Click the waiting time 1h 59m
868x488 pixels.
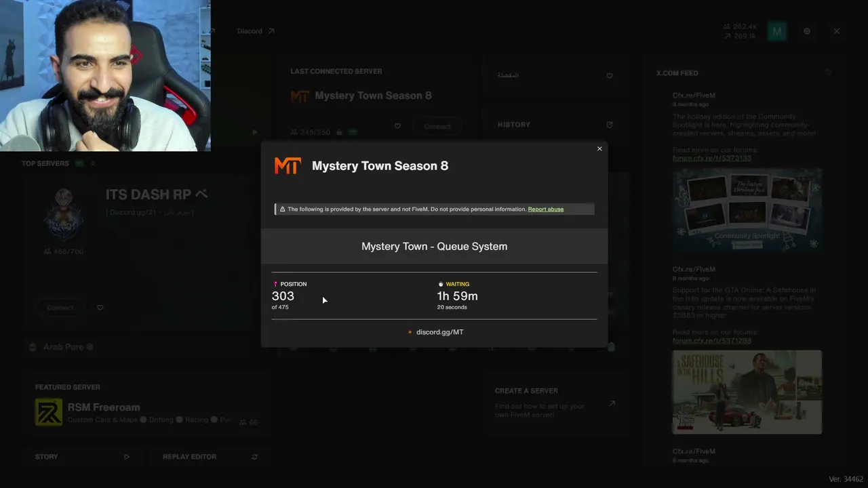pos(457,296)
